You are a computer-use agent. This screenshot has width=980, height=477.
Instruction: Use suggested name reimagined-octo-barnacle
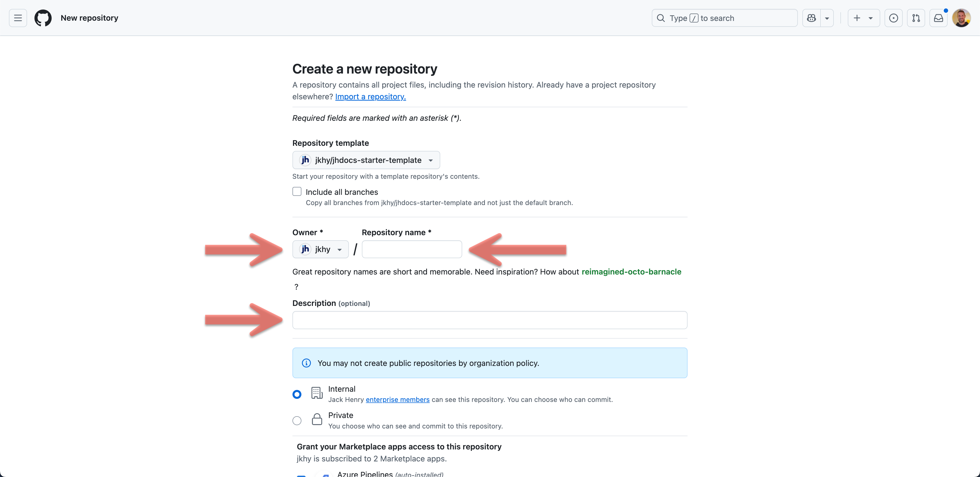pyautogui.click(x=631, y=272)
